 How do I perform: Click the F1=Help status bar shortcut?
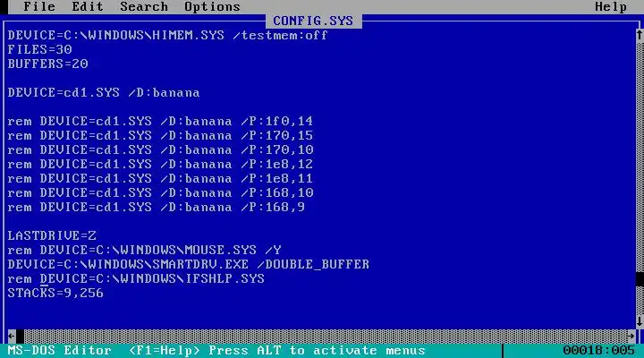(165, 350)
